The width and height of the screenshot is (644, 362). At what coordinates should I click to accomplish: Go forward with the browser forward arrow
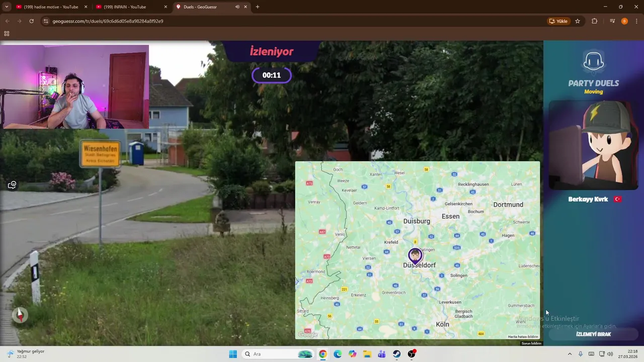pyautogui.click(x=19, y=21)
